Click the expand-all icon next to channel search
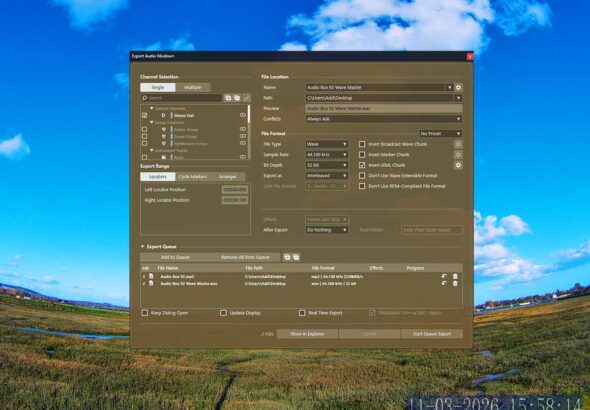The height and width of the screenshot is (410, 590). (228, 98)
